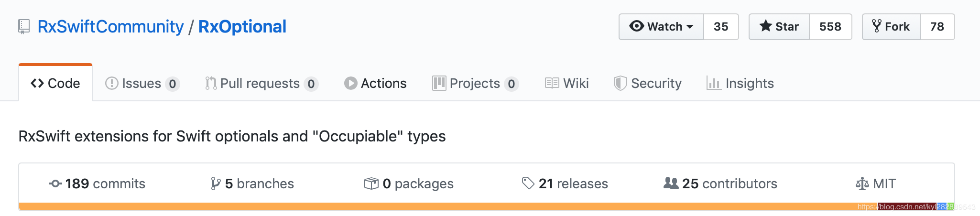
Task: Click the contributors people icon
Action: pyautogui.click(x=671, y=183)
